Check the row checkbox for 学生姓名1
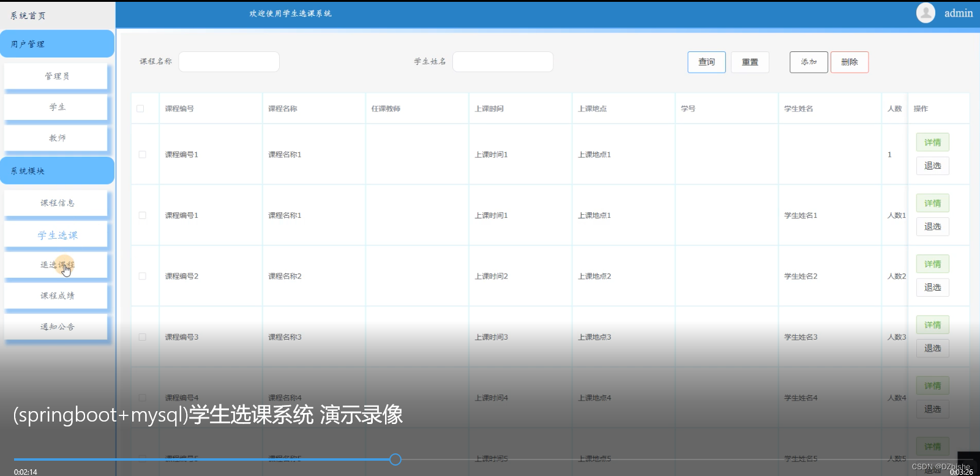Screen dimensions: 980x476 pos(142,215)
